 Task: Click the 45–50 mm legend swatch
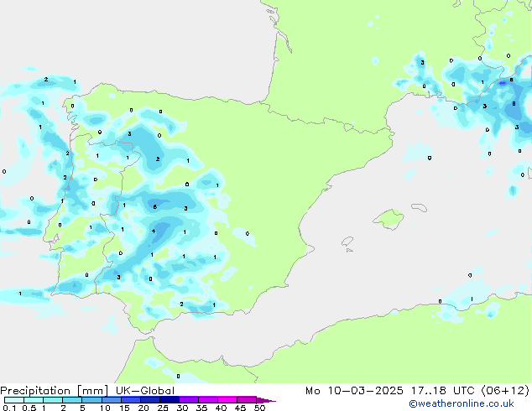pyautogui.click(x=247, y=400)
